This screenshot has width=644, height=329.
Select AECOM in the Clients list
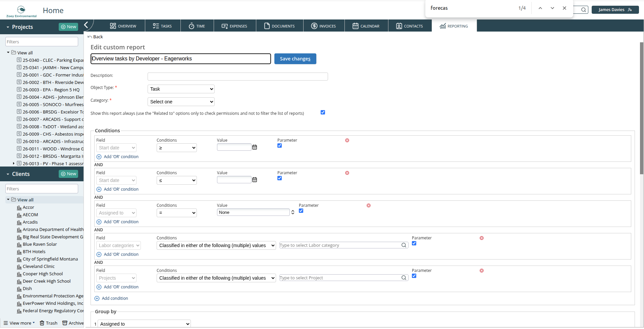[x=30, y=215]
